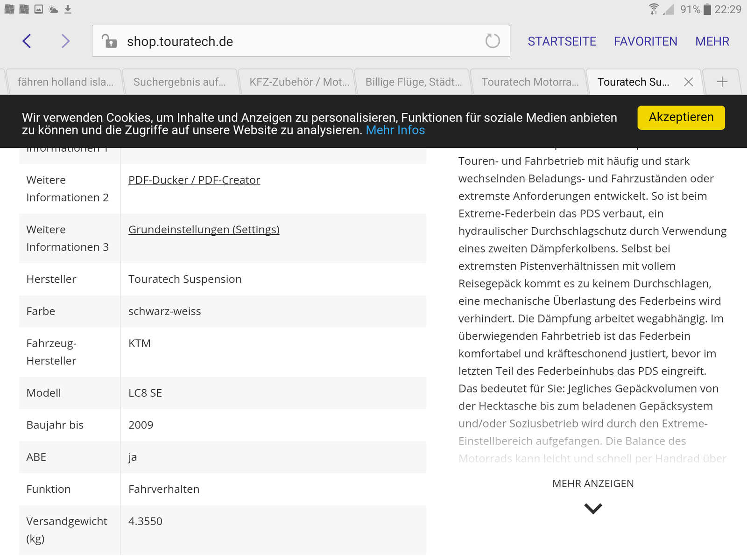
Task: Open the PDF-Ducker / PDF-Creator link
Action: point(194,180)
